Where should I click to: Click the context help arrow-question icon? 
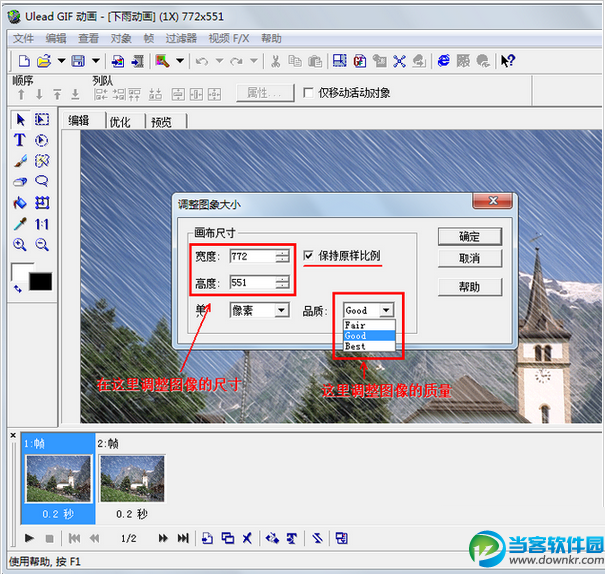tap(508, 61)
